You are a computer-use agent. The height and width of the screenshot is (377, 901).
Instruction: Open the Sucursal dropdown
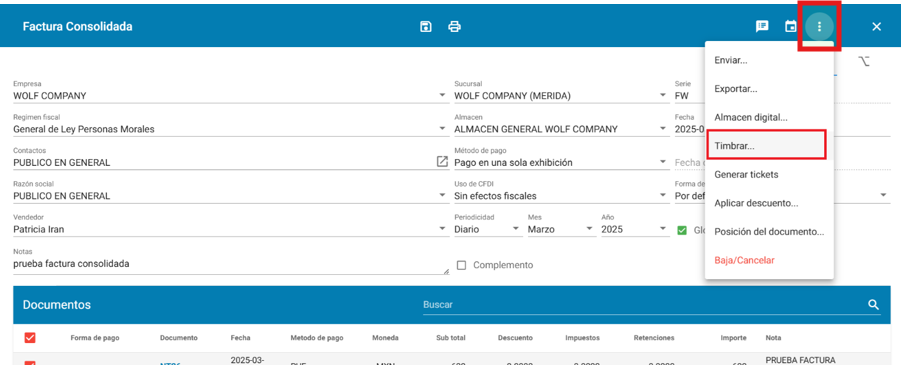pos(663,95)
